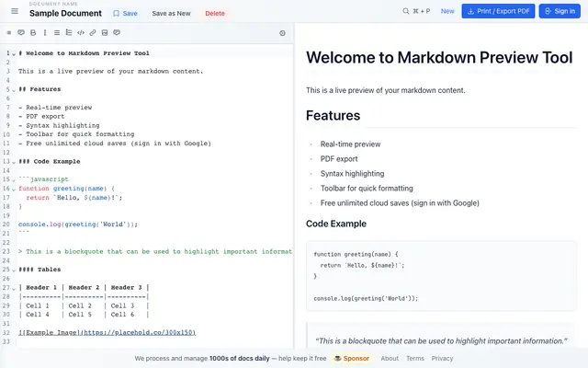588x368 pixels.
Task: Fold the greeting function at line 16
Action: 14,190
